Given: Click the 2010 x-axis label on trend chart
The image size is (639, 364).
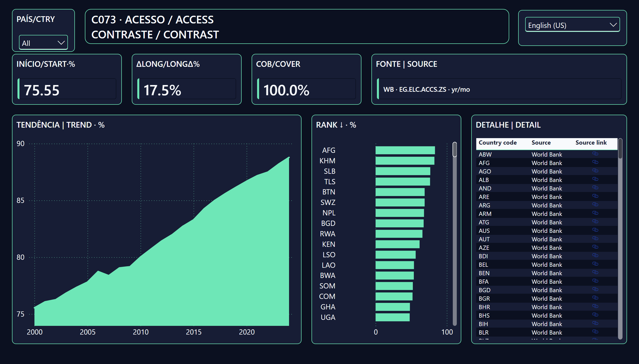Looking at the screenshot, I should coord(141,332).
